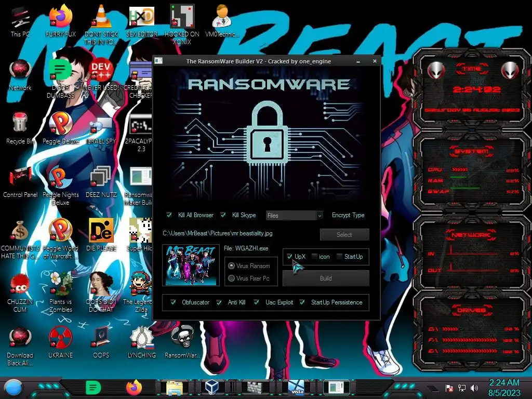Click the file path mr beastiality.jpg text
This screenshot has width=532, height=399.
pyautogui.click(x=218, y=233)
